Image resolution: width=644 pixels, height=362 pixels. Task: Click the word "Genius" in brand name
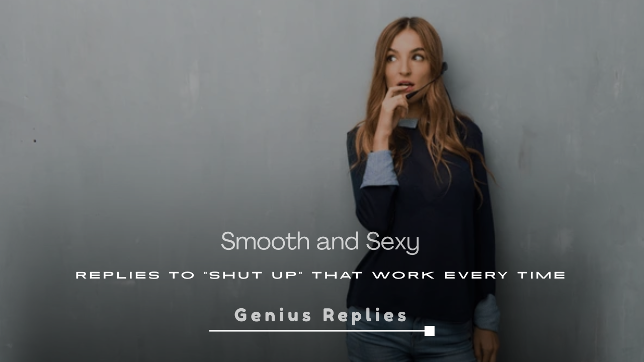[272, 315]
